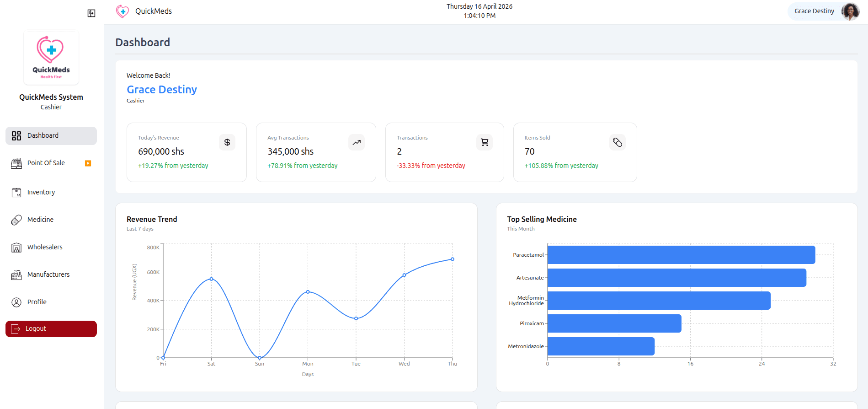
Task: Click the large QuickMeds sidebar logo
Action: (51, 58)
